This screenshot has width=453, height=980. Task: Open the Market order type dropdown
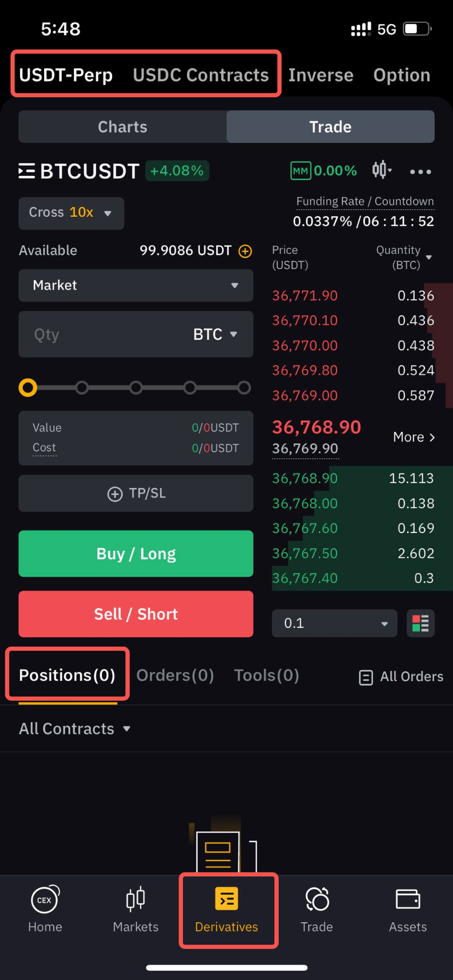click(x=136, y=285)
